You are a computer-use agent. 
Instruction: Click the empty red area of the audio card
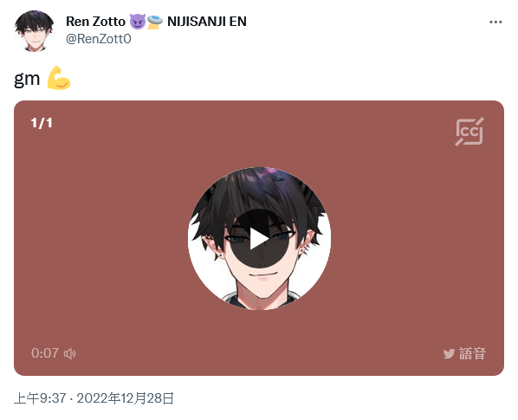click(x=99, y=238)
